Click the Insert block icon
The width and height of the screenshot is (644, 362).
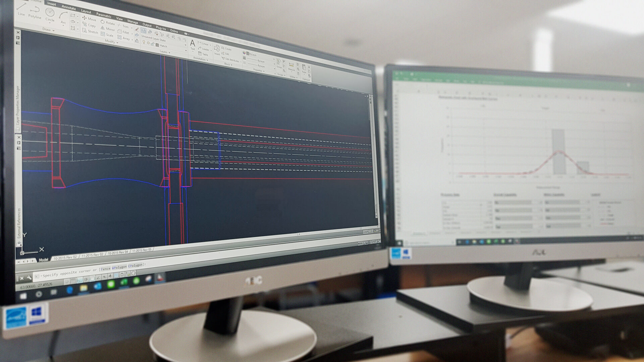(x=217, y=50)
